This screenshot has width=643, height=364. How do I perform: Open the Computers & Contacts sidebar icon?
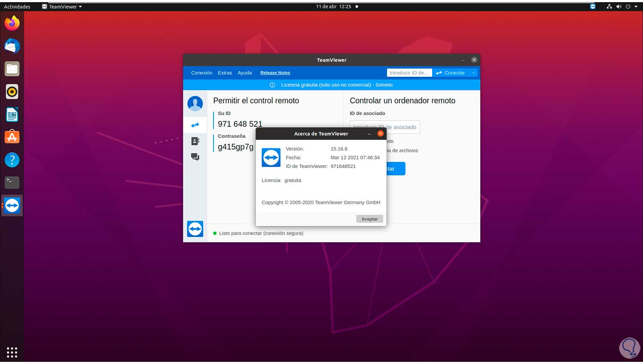pos(195,141)
